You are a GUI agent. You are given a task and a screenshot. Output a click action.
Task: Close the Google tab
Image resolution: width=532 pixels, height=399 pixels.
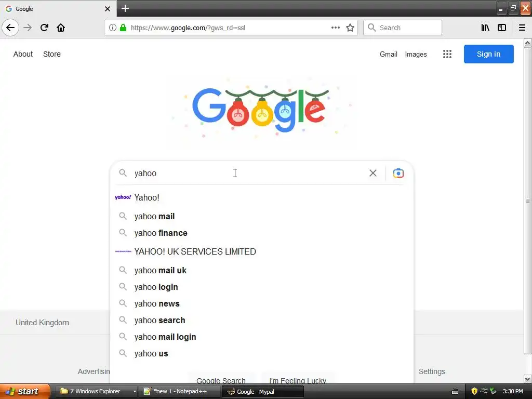point(107,9)
